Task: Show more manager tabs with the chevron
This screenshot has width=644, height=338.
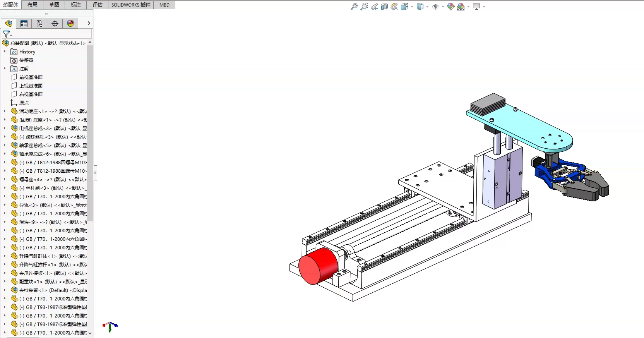Action: coord(89,23)
